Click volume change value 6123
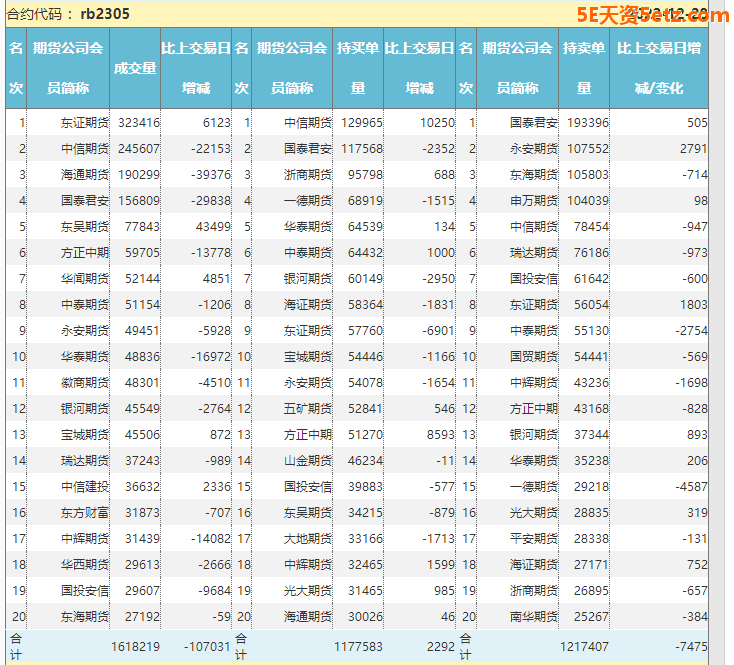 (217, 123)
